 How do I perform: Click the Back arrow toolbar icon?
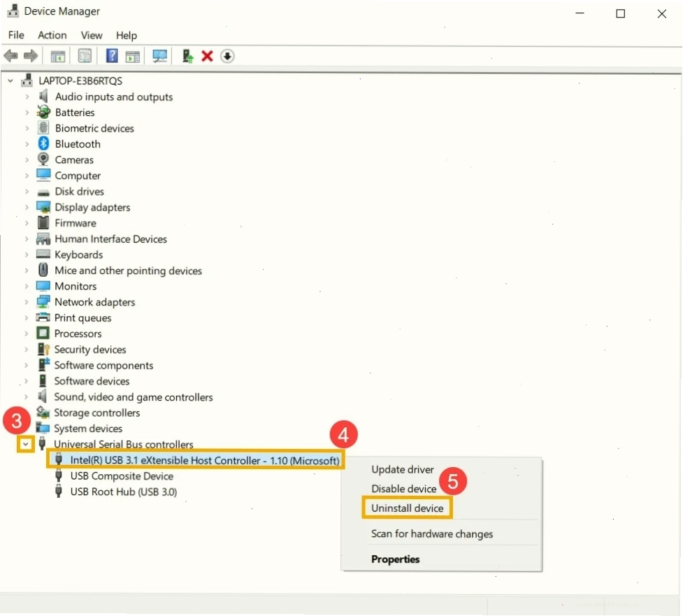tap(10, 56)
